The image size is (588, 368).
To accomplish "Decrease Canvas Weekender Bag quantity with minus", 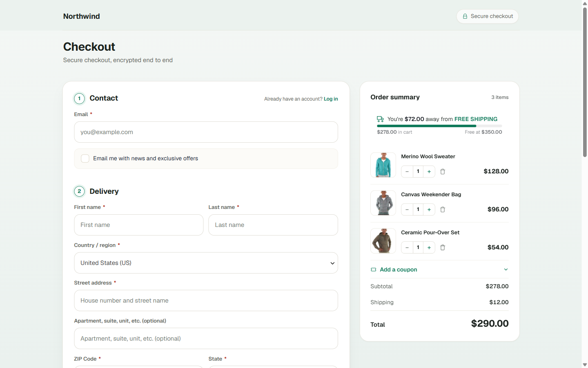I will coord(407,210).
